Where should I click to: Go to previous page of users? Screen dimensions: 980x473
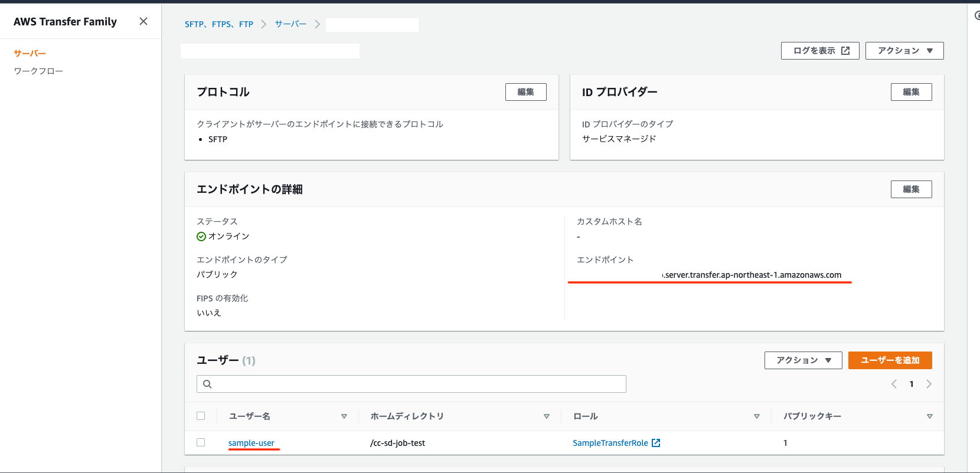[x=894, y=384]
